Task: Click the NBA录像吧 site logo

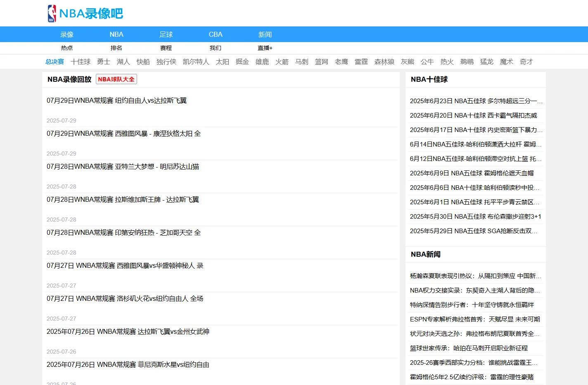Action: pos(85,13)
